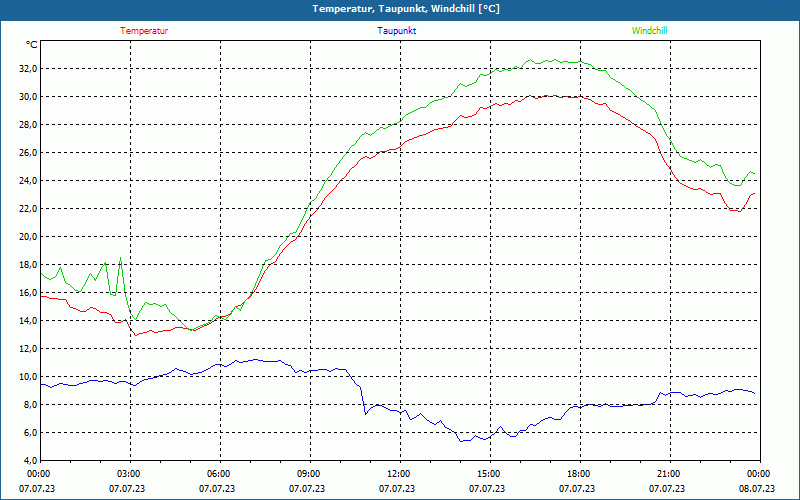
Task: Click the 03:00 time label on the x-axis
Action: tap(131, 474)
